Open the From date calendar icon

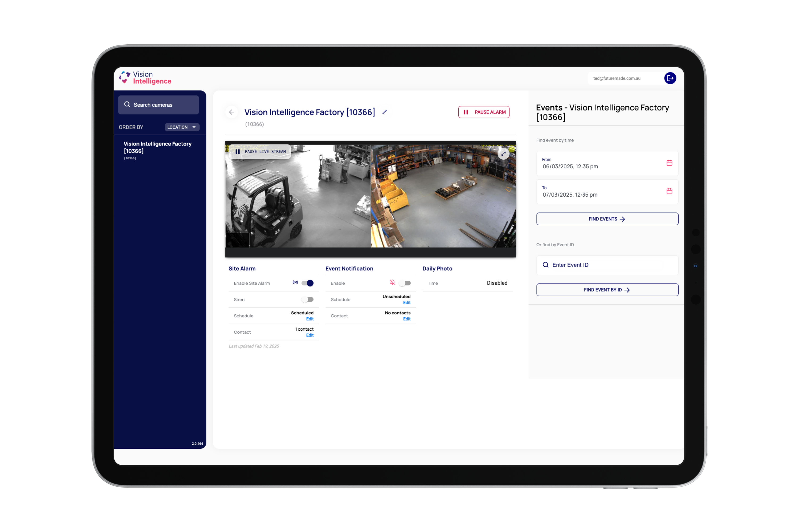(669, 163)
